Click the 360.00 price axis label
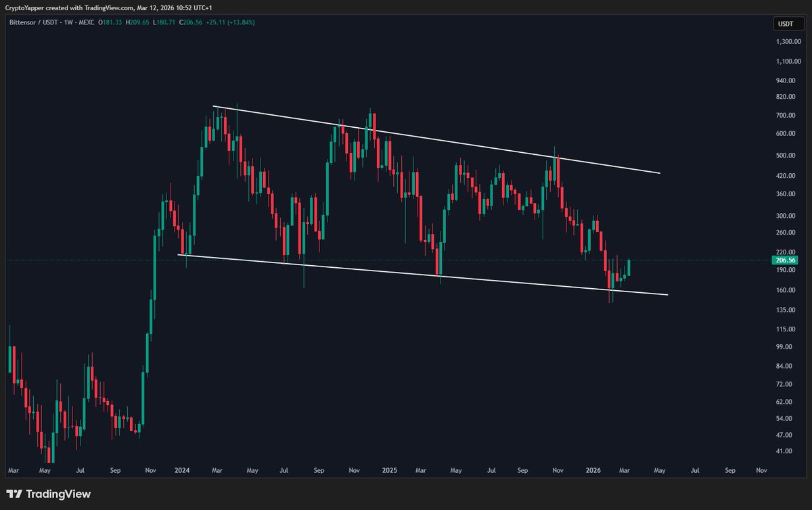The width and height of the screenshot is (812, 510). 786,194
